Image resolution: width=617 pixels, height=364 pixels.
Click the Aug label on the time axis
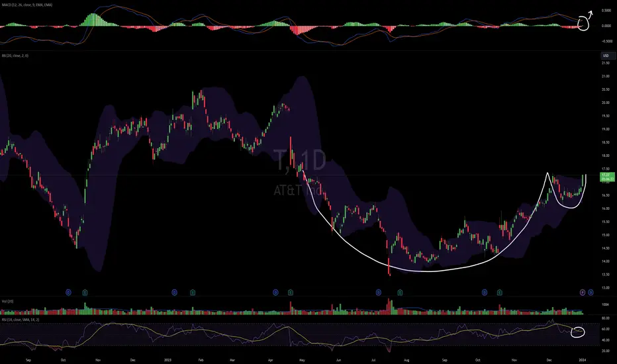(406, 360)
